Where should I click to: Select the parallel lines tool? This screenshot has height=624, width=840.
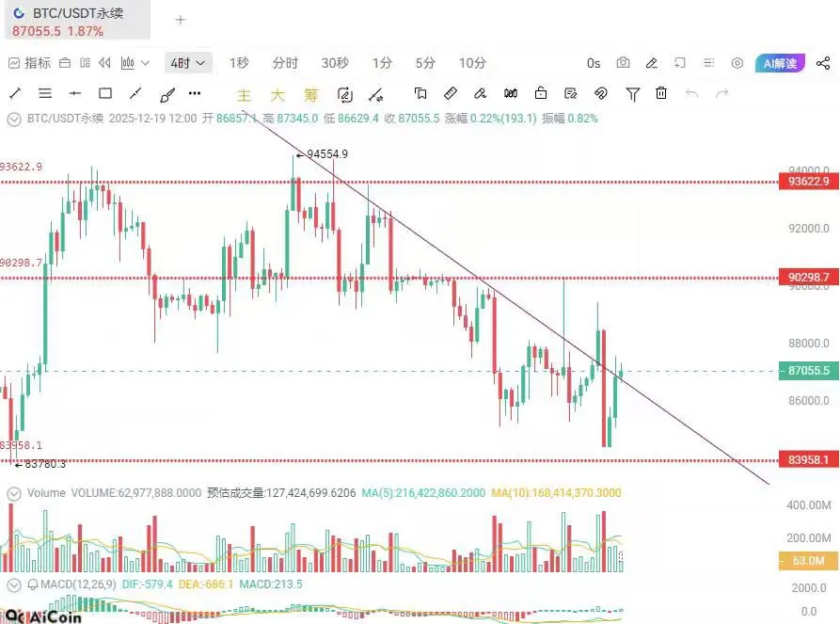click(x=45, y=94)
